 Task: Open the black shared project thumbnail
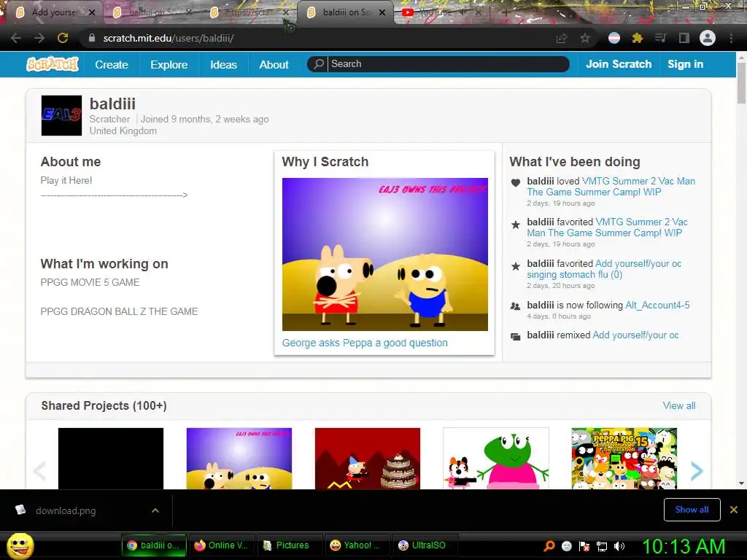pyautogui.click(x=111, y=459)
